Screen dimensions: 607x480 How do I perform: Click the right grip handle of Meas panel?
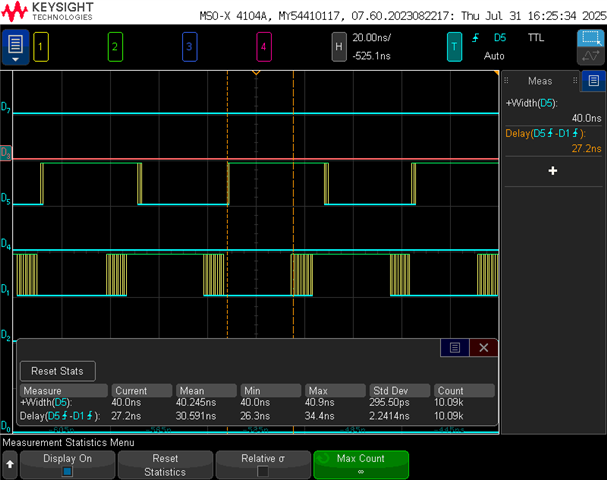[575, 81]
